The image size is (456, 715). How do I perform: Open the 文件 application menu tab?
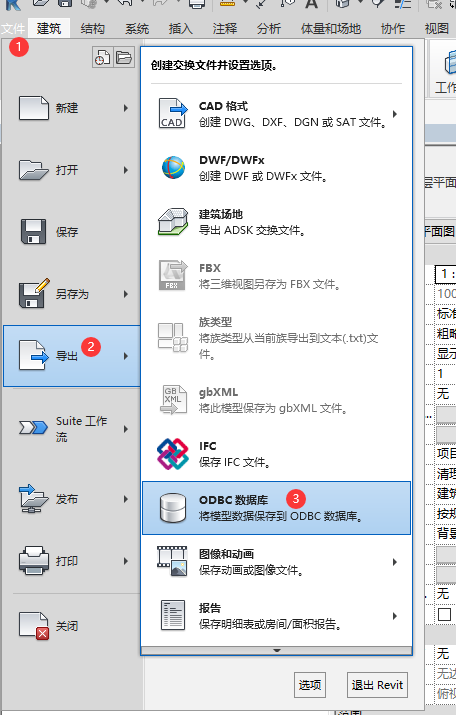[x=13, y=29]
